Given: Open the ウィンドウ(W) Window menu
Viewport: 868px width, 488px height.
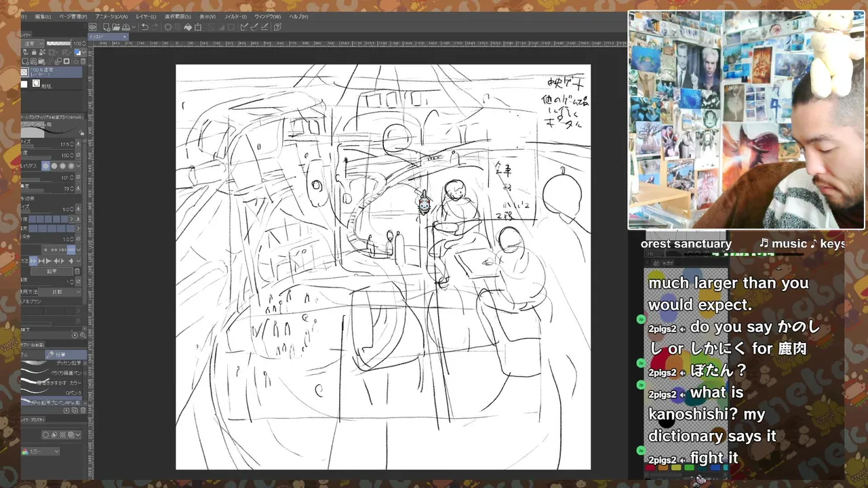Looking at the screenshot, I should (268, 16).
